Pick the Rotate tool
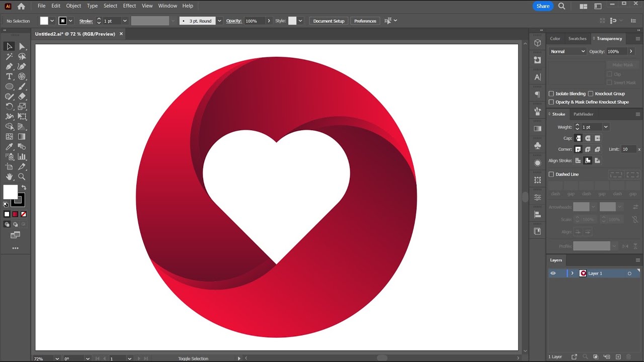 pyautogui.click(x=9, y=107)
